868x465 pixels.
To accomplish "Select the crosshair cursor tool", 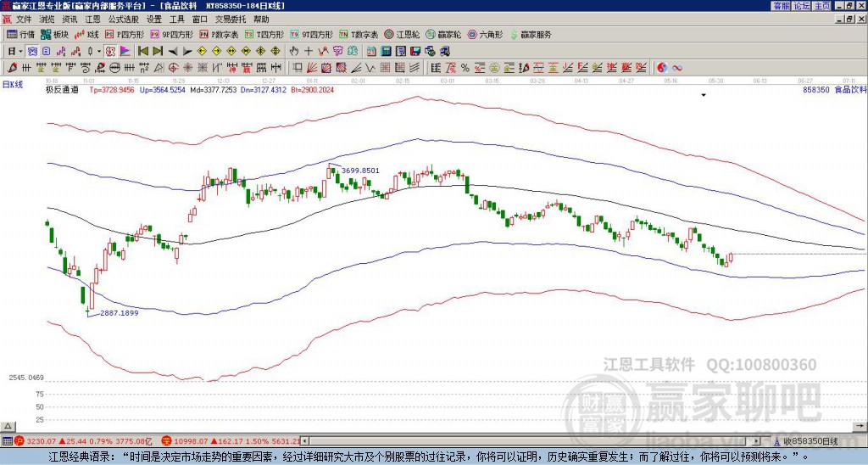I will click(x=309, y=52).
